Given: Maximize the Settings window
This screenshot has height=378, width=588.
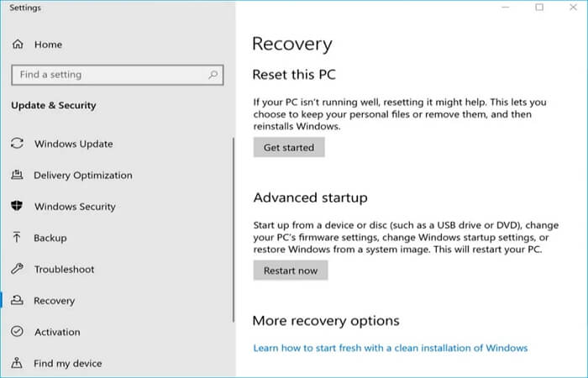Looking at the screenshot, I should [x=539, y=8].
